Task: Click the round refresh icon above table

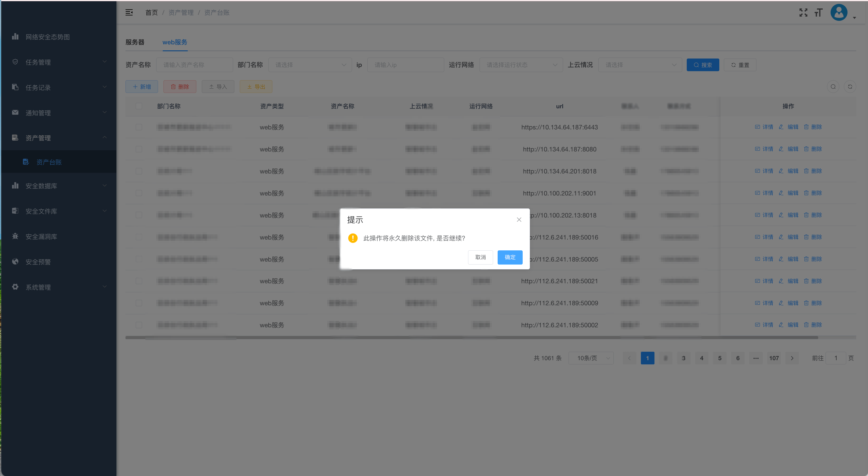Action: click(850, 87)
